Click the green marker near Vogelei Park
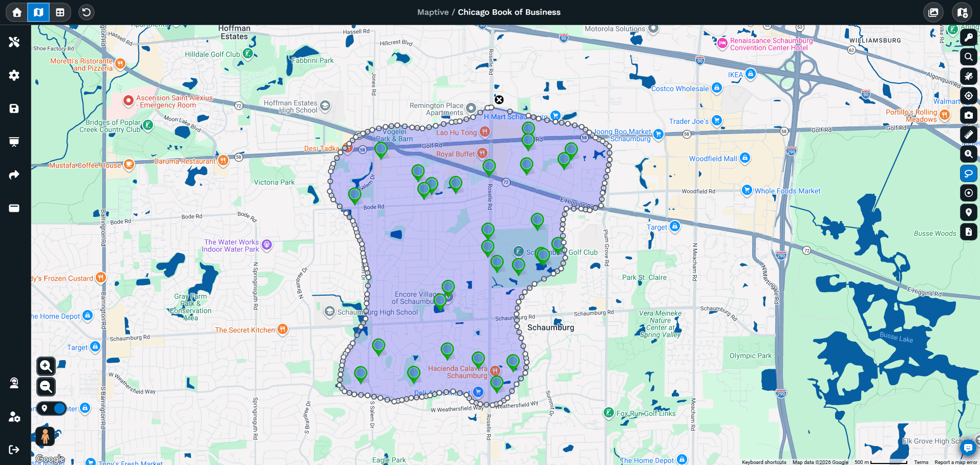Viewport: 980px width, 465px height. click(380, 150)
